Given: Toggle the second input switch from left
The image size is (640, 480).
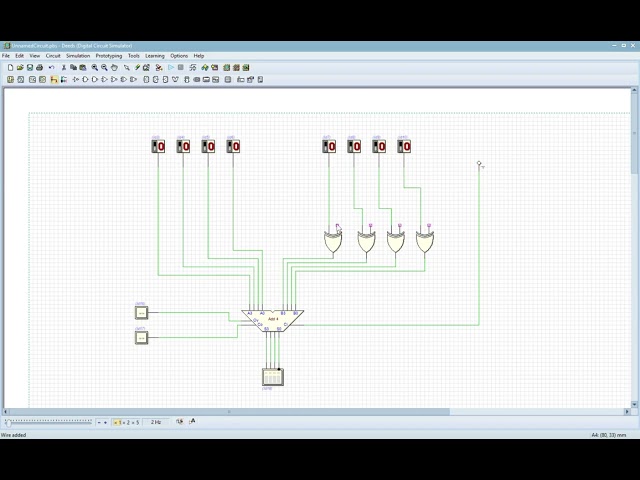Looking at the screenshot, I should click(x=183, y=146).
